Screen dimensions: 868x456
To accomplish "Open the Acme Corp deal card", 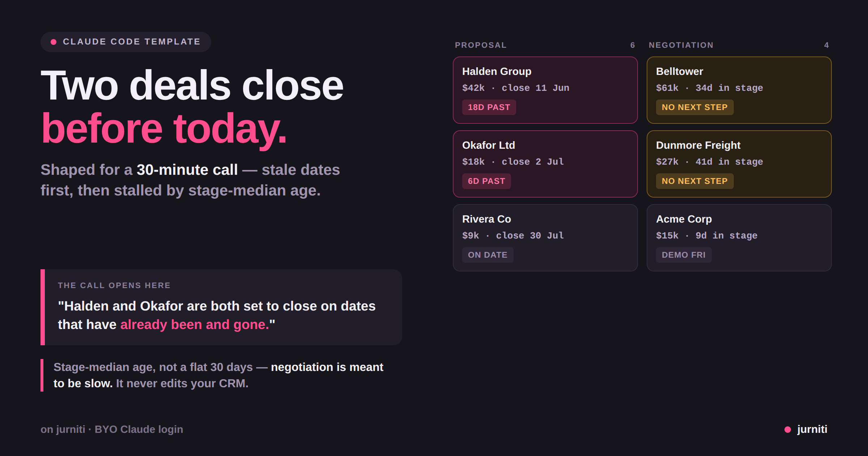I will 739,238.
